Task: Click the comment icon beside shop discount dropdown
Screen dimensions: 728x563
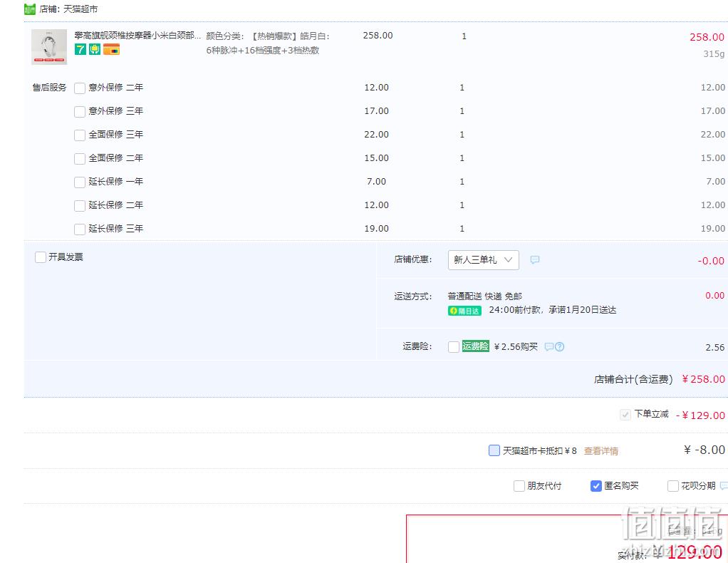Action: pyautogui.click(x=535, y=259)
